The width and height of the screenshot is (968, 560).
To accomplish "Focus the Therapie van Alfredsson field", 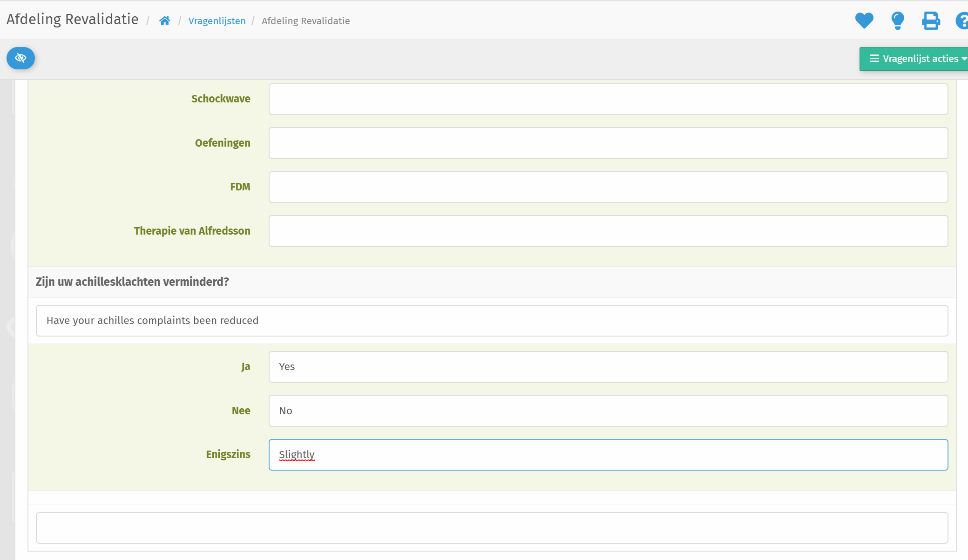I will pyautogui.click(x=608, y=231).
